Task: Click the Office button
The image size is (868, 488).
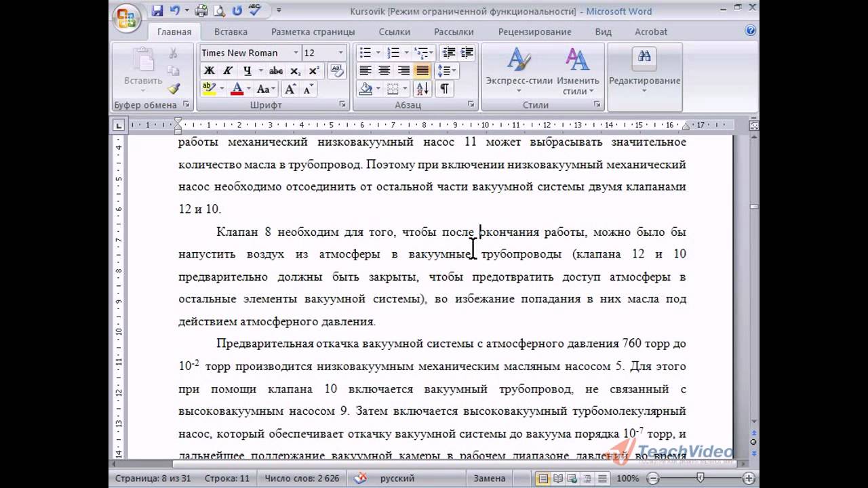Action: 127,17
